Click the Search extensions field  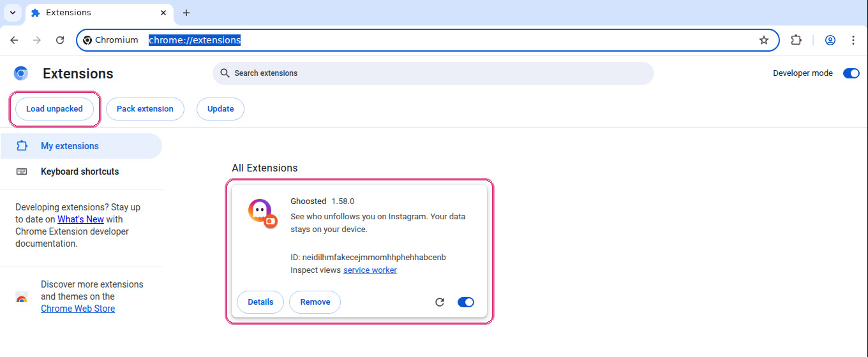433,73
